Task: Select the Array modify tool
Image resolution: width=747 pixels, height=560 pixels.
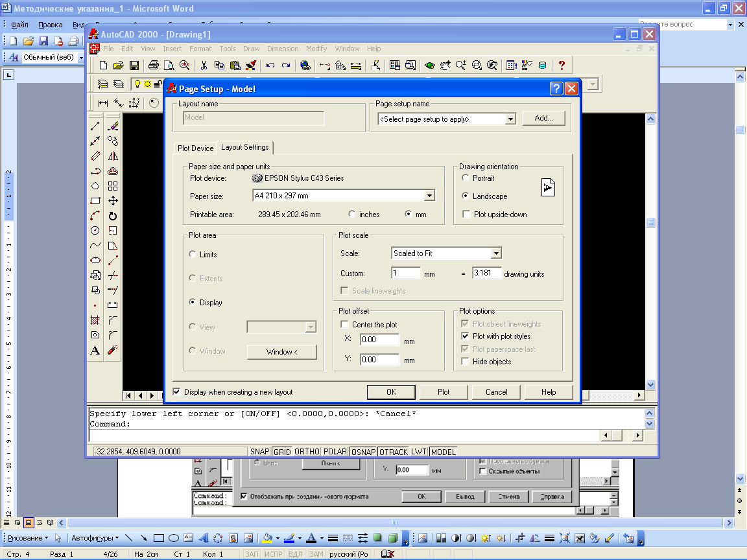Action: pyautogui.click(x=113, y=186)
